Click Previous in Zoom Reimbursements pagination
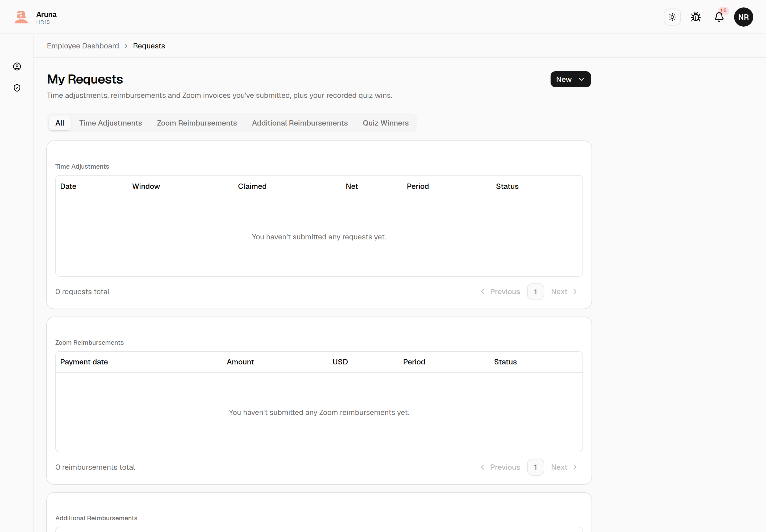Image resolution: width=766 pixels, height=532 pixels. 500,467
